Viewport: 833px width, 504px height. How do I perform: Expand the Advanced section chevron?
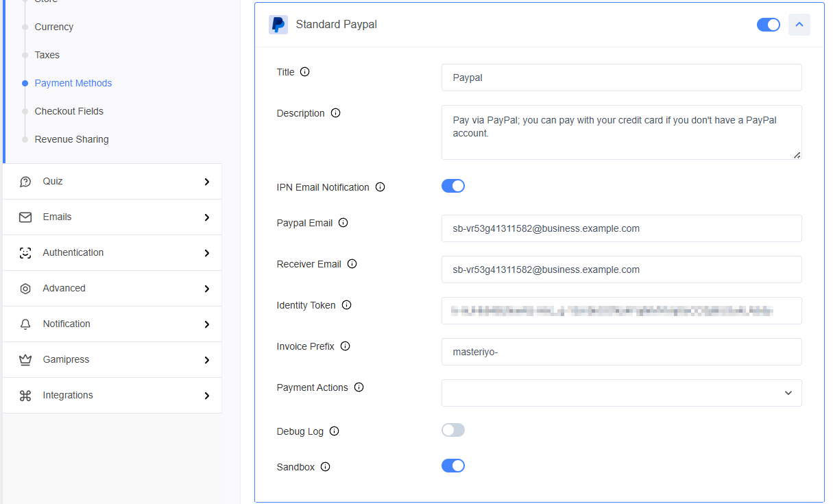click(x=206, y=289)
